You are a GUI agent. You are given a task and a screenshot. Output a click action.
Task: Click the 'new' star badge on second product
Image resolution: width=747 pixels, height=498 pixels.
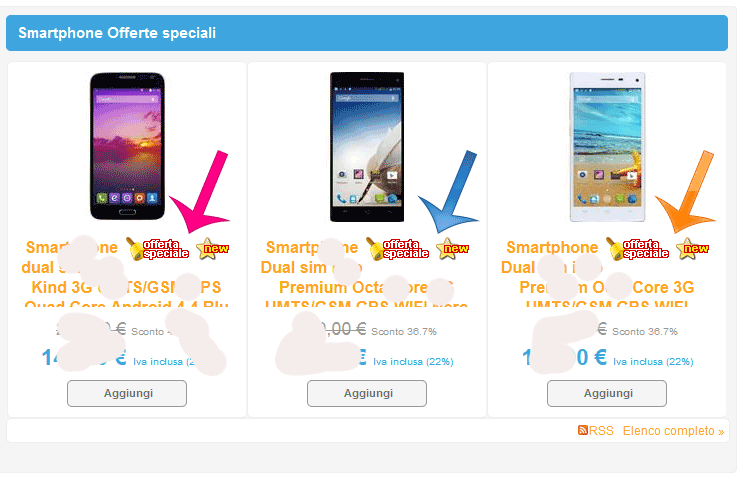[453, 248]
